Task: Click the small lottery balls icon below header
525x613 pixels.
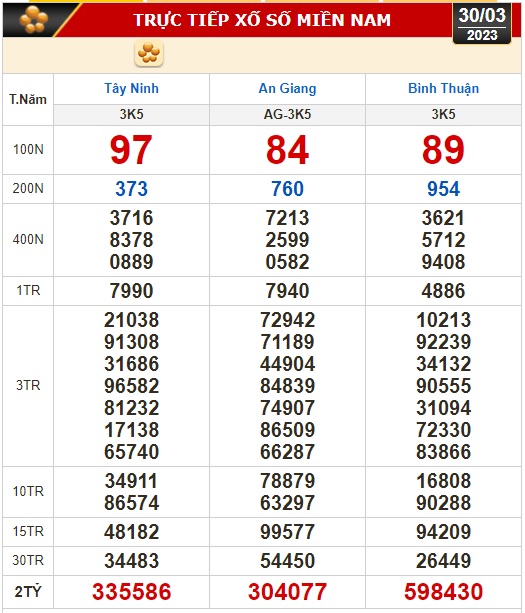Action: click(149, 53)
